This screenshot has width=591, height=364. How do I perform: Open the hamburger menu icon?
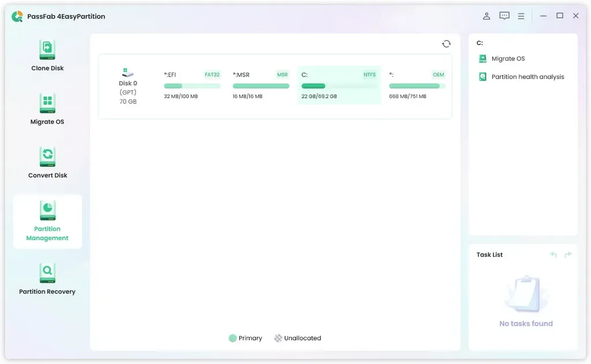pyautogui.click(x=521, y=16)
